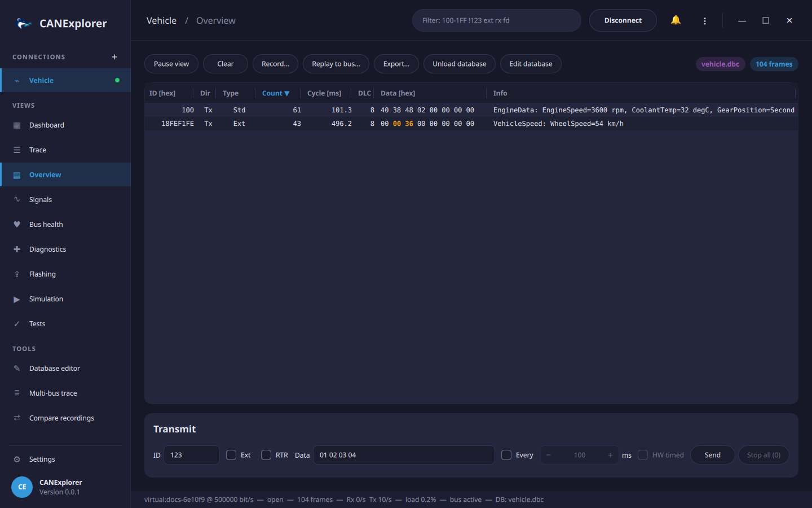Click the Pause view button
Image resolution: width=812 pixels, height=508 pixels.
click(x=171, y=64)
